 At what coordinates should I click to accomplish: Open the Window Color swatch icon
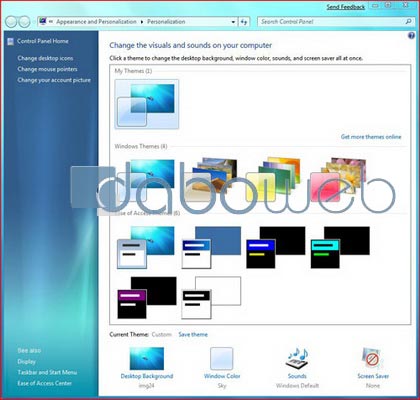tap(222, 358)
